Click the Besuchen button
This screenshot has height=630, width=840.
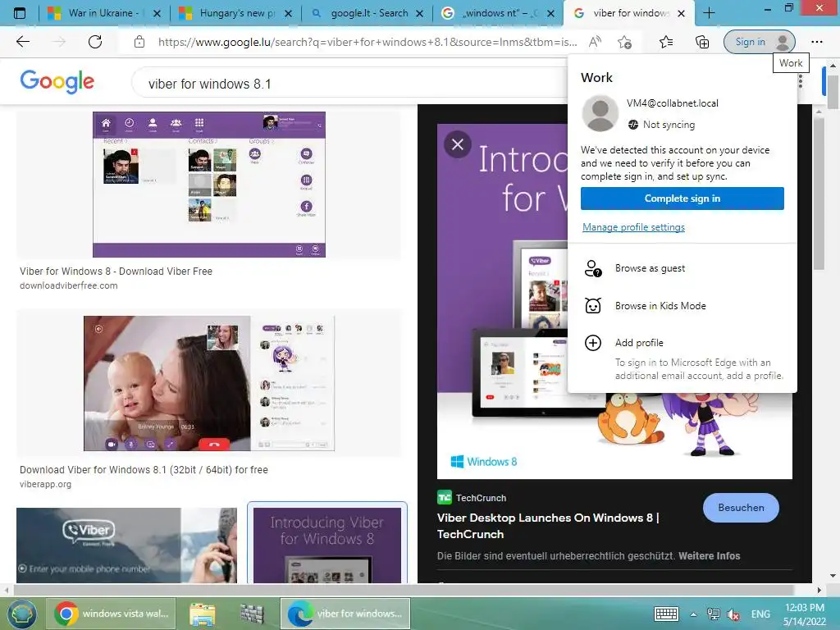(741, 507)
